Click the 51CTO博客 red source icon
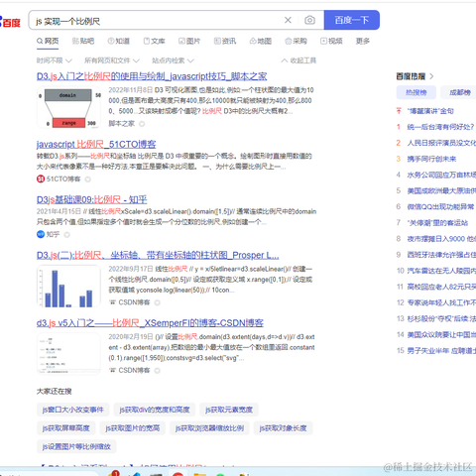Viewport: 476px width, 476px height. point(41,179)
